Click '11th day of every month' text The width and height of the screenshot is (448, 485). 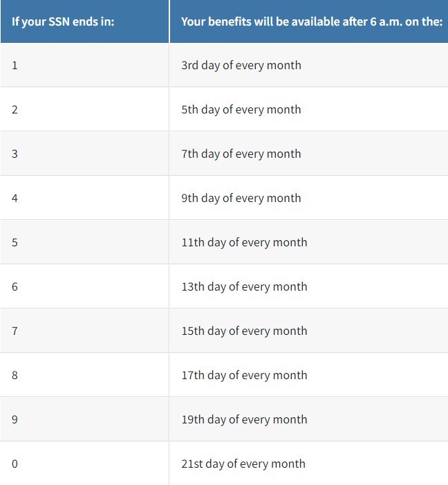coord(244,242)
